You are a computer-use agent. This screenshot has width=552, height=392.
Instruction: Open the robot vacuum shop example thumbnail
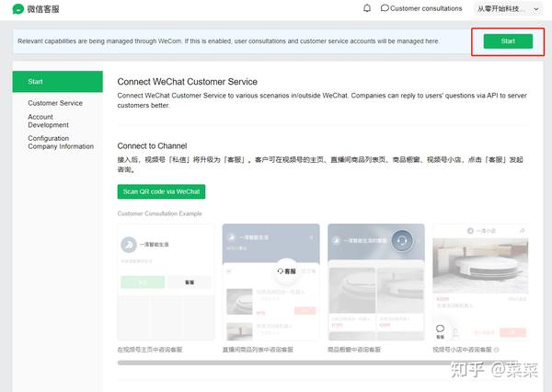(x=480, y=282)
